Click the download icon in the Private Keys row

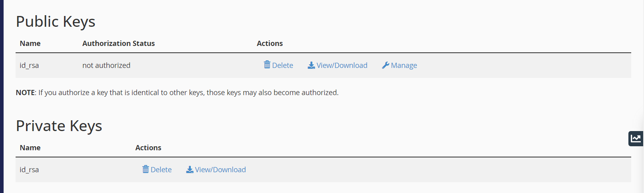(190, 169)
